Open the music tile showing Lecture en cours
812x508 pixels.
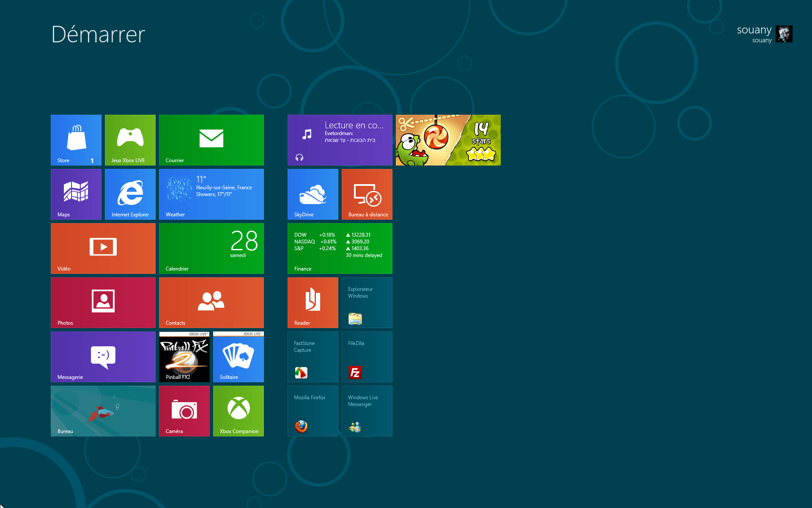tap(340, 140)
